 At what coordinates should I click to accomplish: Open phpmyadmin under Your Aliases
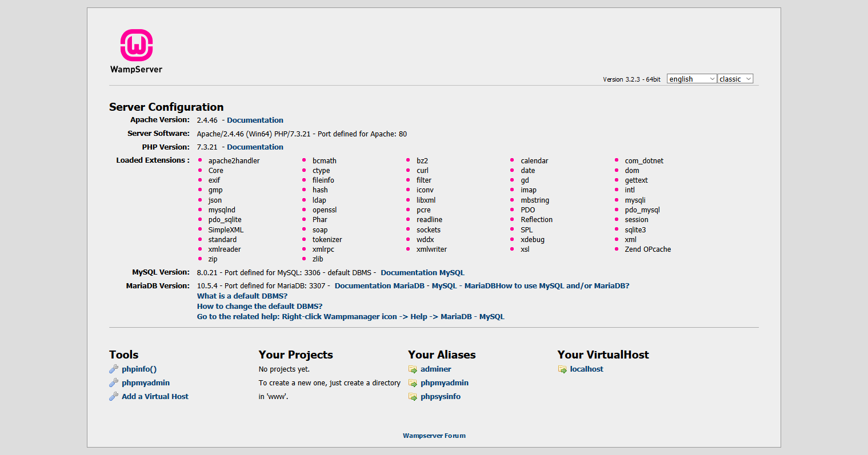coord(445,383)
